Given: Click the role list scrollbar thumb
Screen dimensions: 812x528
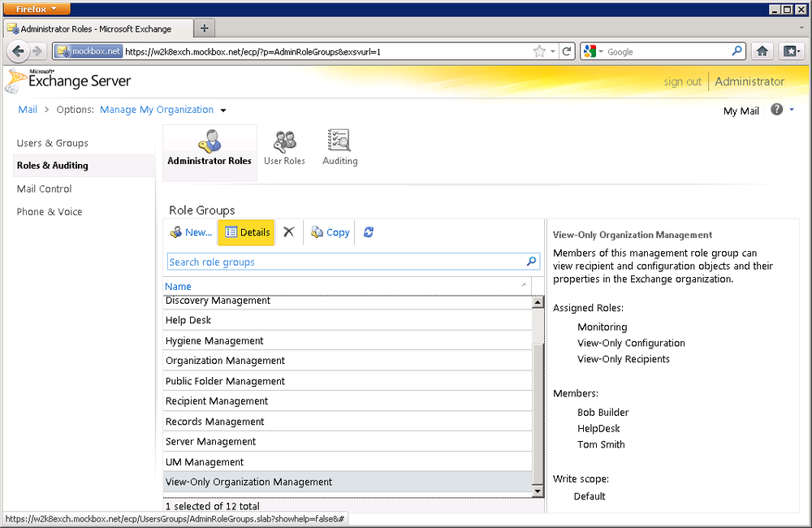Looking at the screenshot, I should (538, 413).
